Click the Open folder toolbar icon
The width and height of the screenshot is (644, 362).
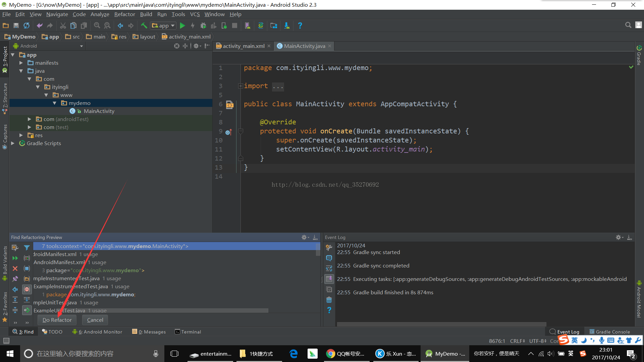pos(6,25)
